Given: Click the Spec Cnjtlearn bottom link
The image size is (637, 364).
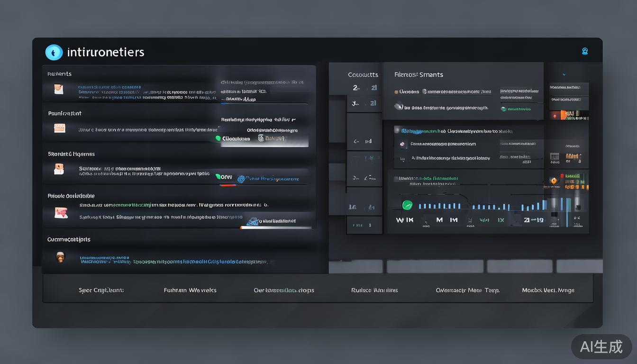Looking at the screenshot, I should pyautogui.click(x=101, y=290).
